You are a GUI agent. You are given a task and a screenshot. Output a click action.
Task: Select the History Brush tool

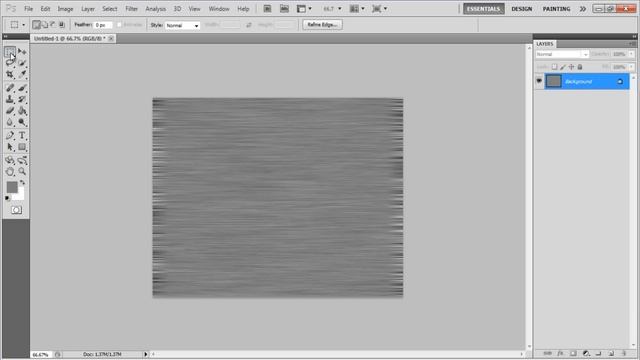[x=22, y=99]
